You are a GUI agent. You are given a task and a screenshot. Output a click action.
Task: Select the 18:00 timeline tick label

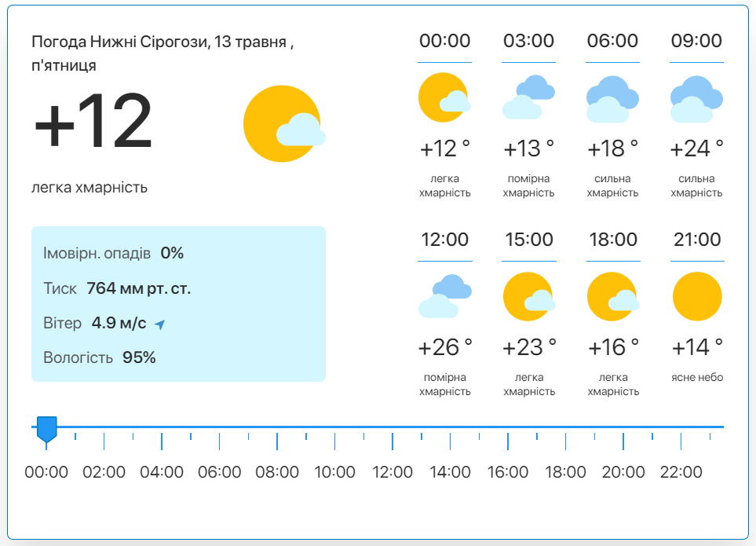(565, 471)
